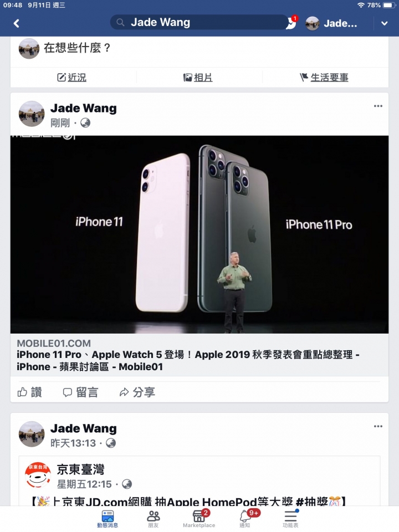Open Marketplace tab in bottom bar
Viewport: 399px width, 532px height.
199,519
